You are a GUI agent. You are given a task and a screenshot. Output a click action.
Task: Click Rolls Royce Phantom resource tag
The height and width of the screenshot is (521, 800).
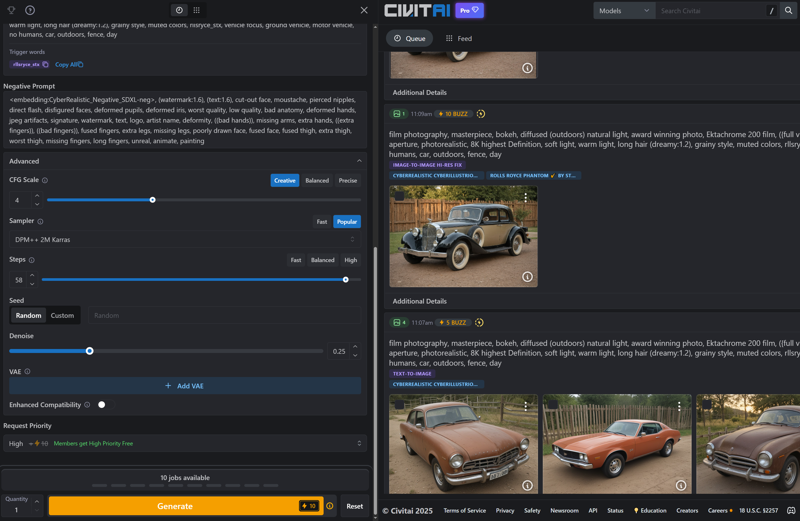tap(533, 176)
